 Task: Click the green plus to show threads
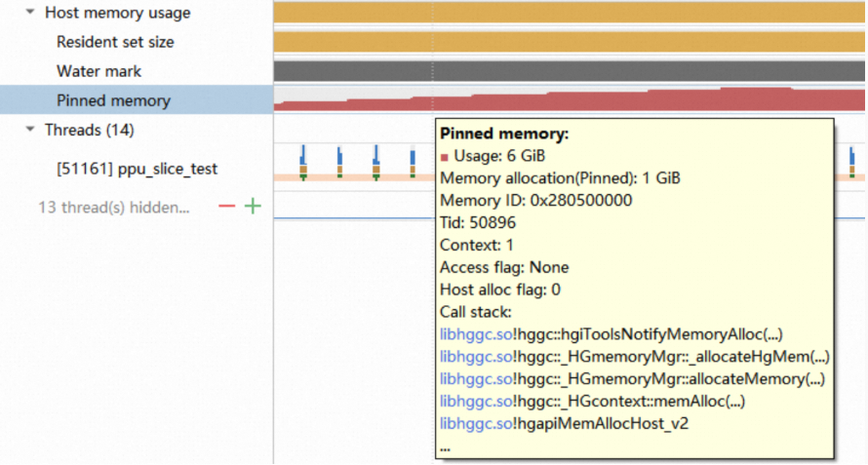[253, 207]
